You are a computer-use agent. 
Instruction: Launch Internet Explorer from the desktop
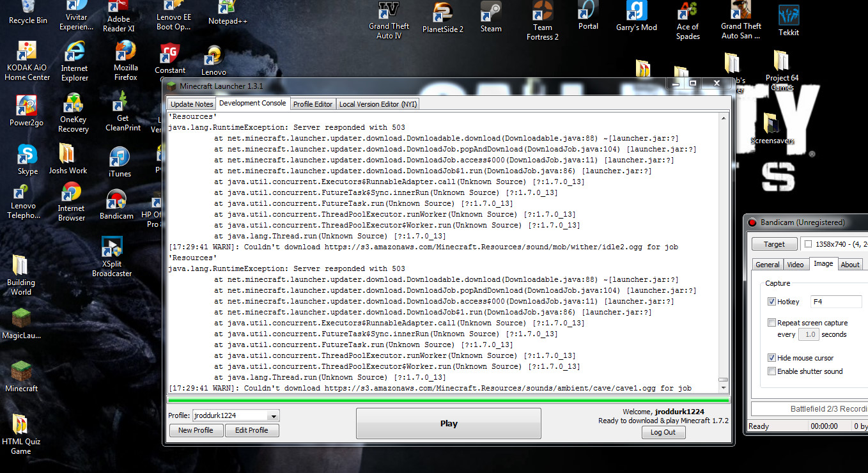pos(75,62)
